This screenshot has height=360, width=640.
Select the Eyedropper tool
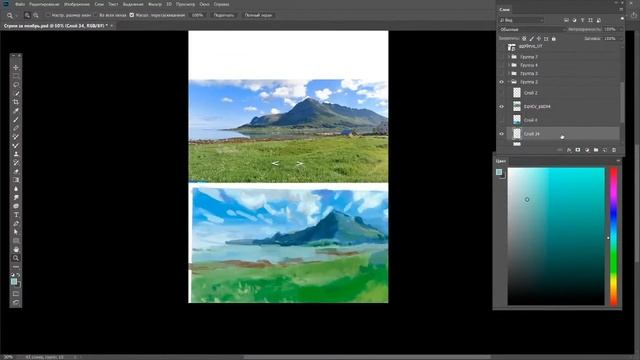pos(16,111)
